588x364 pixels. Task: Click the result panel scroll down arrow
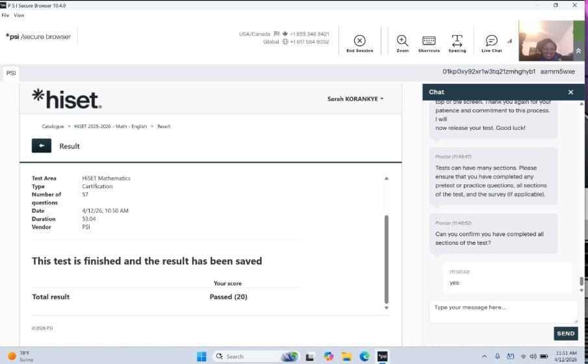386,308
